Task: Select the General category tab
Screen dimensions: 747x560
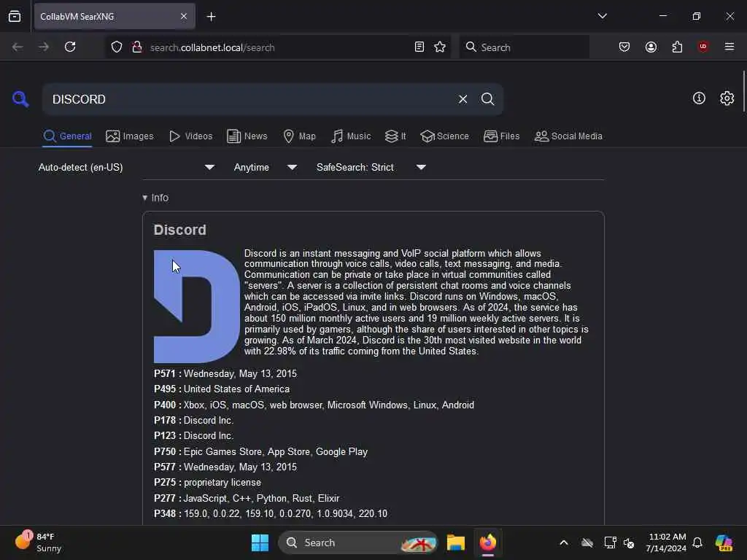Action: 67,136
